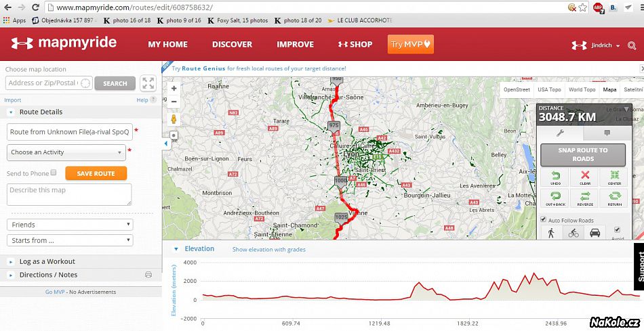Collapse the Elevation panel
The image size is (644, 331).
[x=176, y=249]
